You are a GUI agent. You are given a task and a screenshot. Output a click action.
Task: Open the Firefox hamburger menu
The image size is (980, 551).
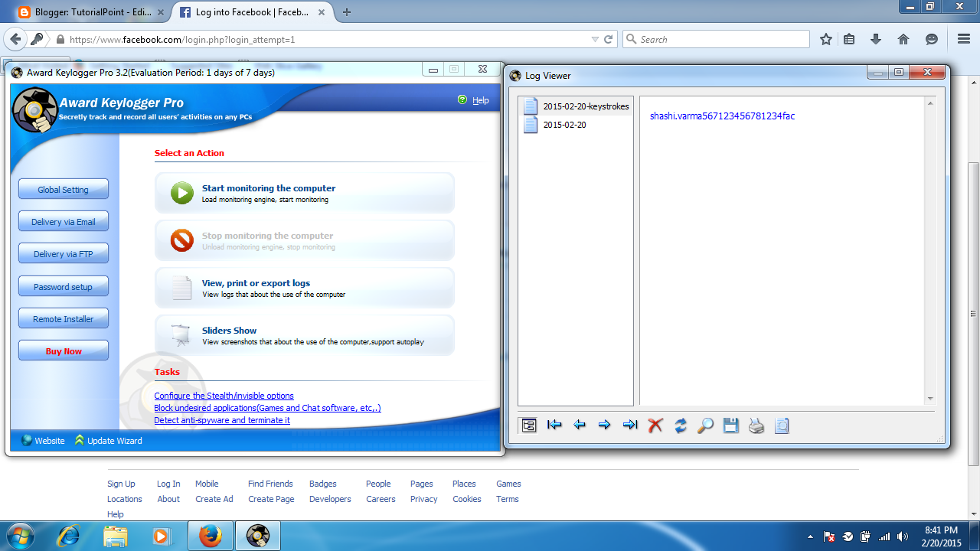click(964, 39)
